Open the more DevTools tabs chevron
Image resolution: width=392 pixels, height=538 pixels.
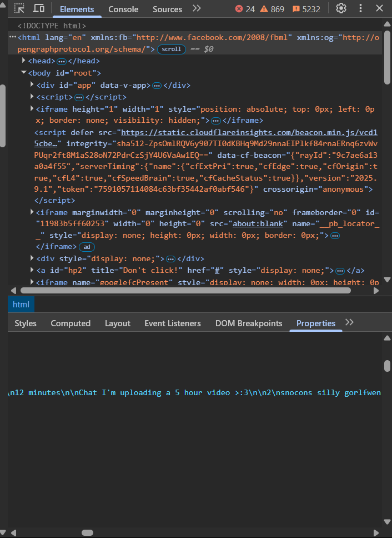click(197, 8)
